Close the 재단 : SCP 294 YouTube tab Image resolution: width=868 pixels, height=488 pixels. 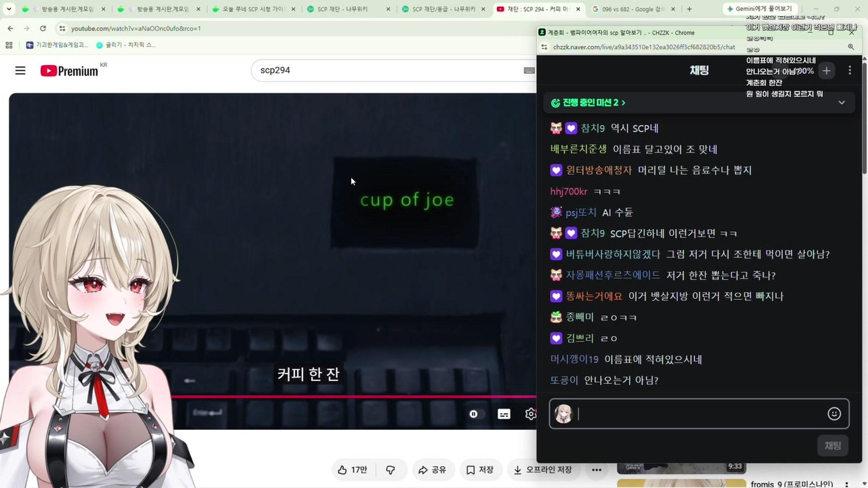point(578,9)
